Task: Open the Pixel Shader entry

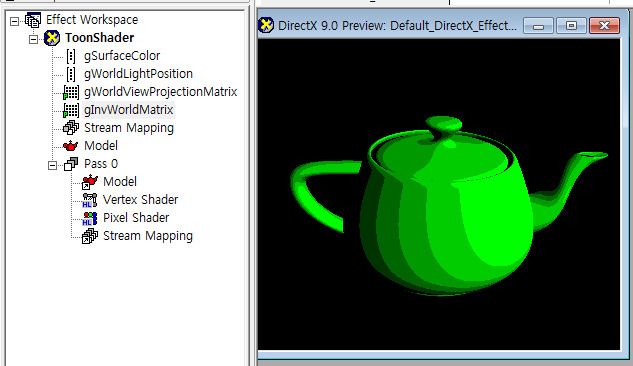Action: coord(136,218)
